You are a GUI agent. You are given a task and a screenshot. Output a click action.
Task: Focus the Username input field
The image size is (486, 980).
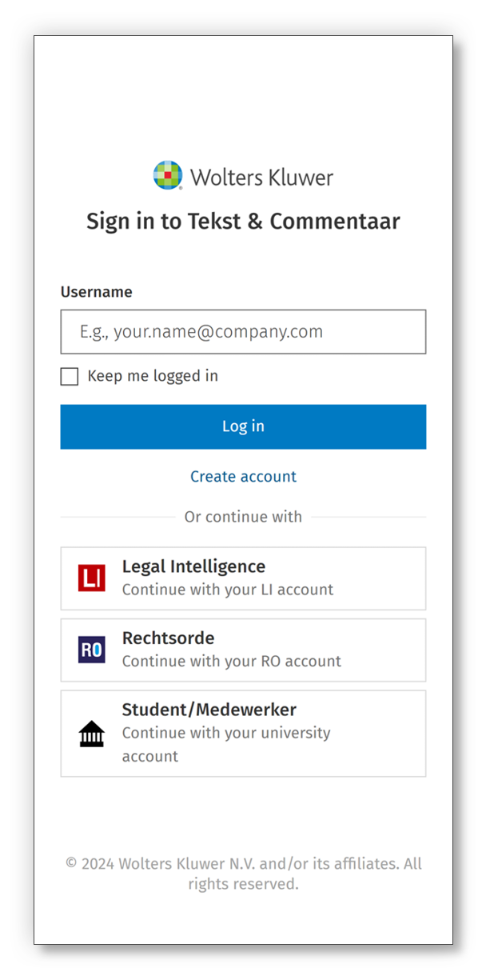[243, 332]
